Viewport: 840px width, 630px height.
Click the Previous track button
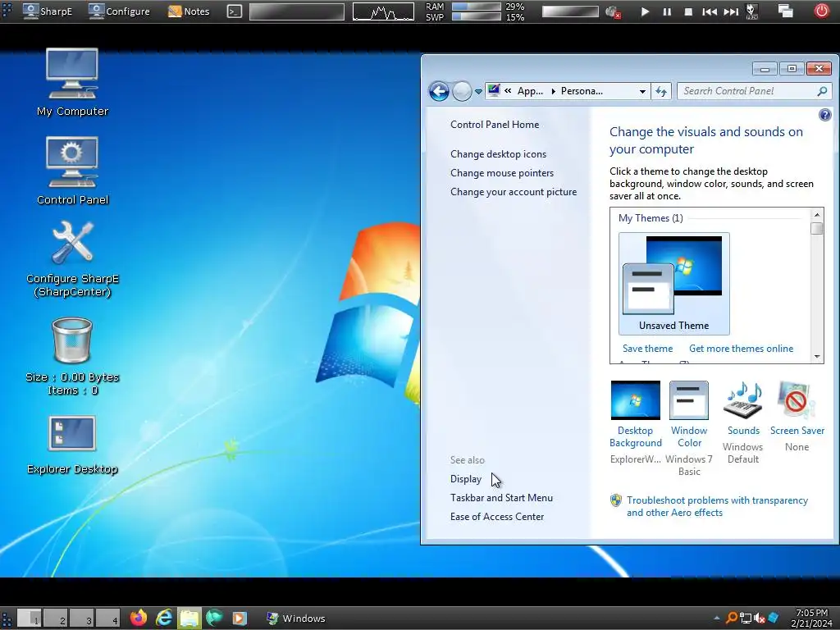[x=710, y=11]
